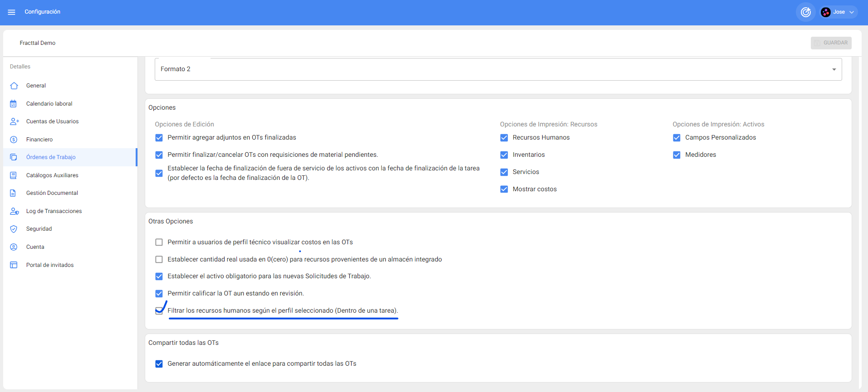Screen dimensions: 868x392
Task: Click the Cuentas de Usuarios icon
Action: (14, 121)
